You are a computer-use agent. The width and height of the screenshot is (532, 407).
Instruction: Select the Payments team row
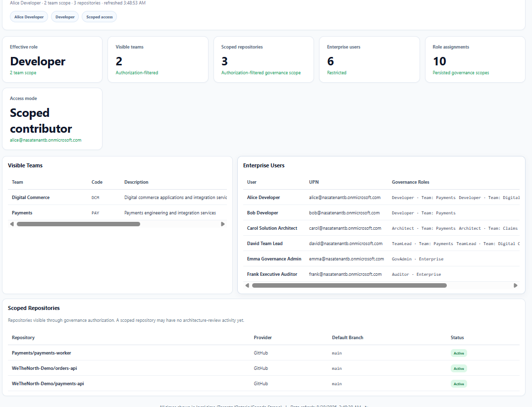point(117,212)
